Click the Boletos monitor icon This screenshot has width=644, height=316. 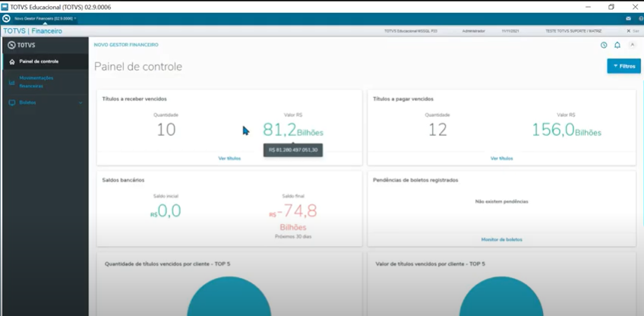coord(12,103)
